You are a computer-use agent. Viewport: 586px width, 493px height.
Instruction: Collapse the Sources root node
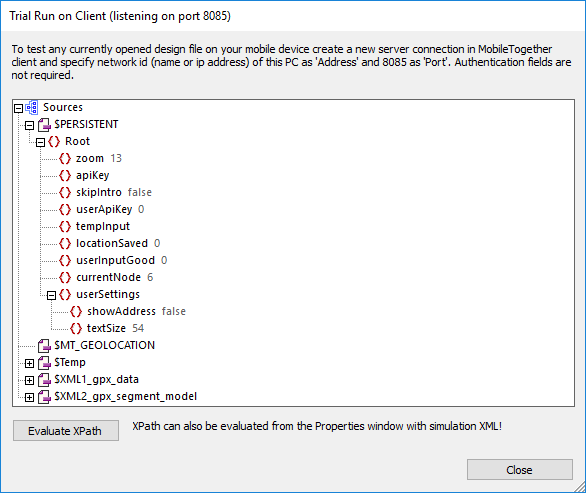(18, 108)
